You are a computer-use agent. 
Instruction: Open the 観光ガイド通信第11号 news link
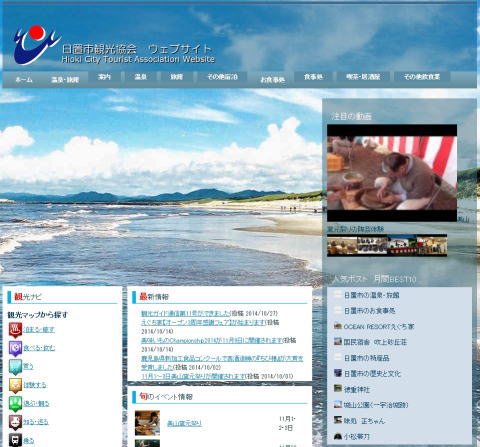coord(186,313)
